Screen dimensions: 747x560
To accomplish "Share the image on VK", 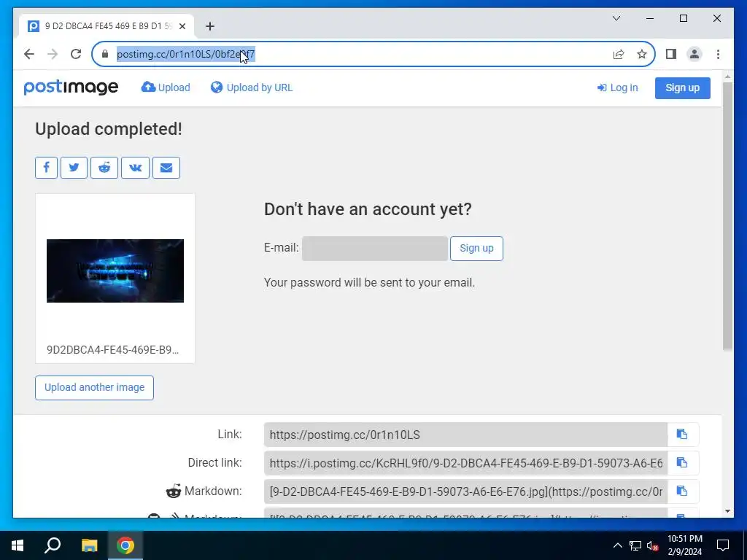I will pyautogui.click(x=135, y=168).
